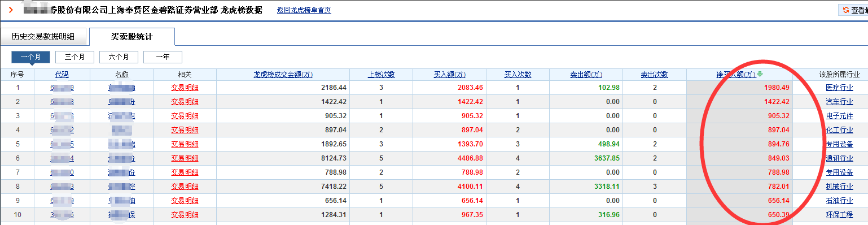The width and height of the screenshot is (868, 225).
Task: Open 交易明细 for row 1
Action: [185, 88]
